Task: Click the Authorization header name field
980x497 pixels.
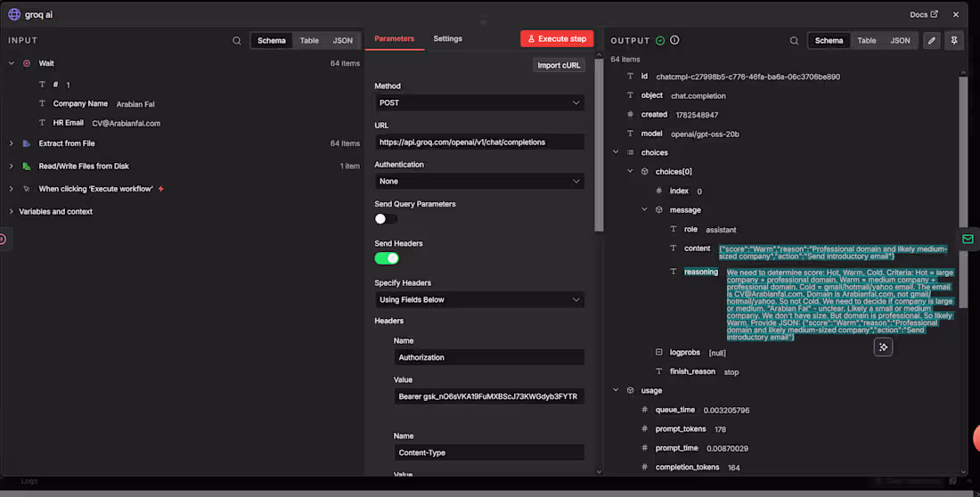Action: tap(489, 357)
